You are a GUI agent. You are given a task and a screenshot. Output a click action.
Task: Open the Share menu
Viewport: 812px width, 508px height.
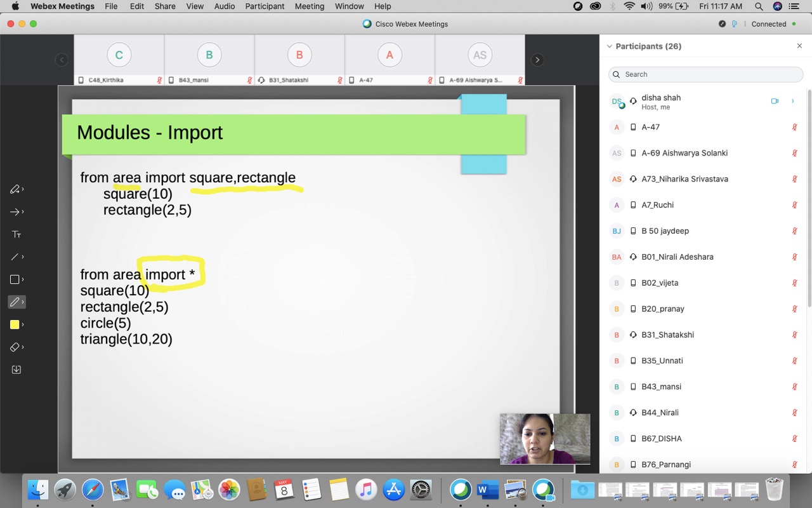(x=165, y=6)
